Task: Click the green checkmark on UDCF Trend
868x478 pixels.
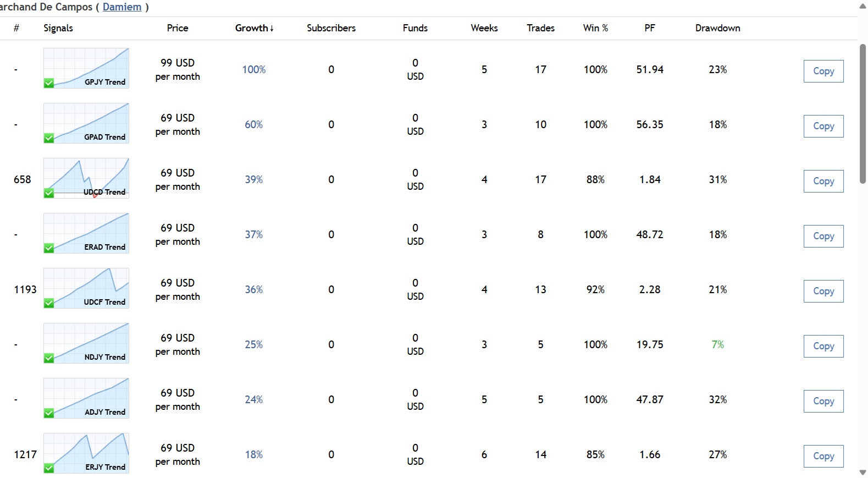Action: coord(49,303)
